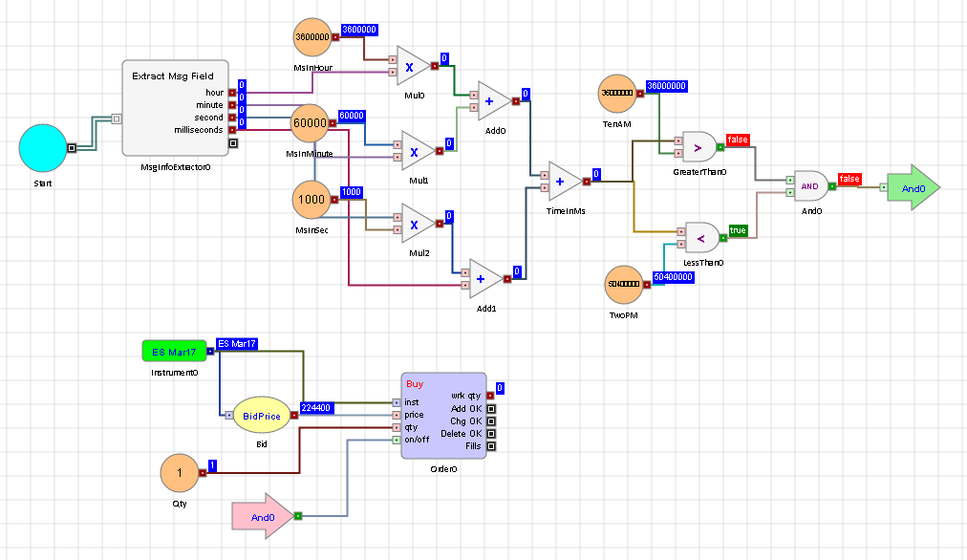The width and height of the screenshot is (967, 560).
Task: Select the GreaterThan0 comparison gate
Action: pos(698,148)
